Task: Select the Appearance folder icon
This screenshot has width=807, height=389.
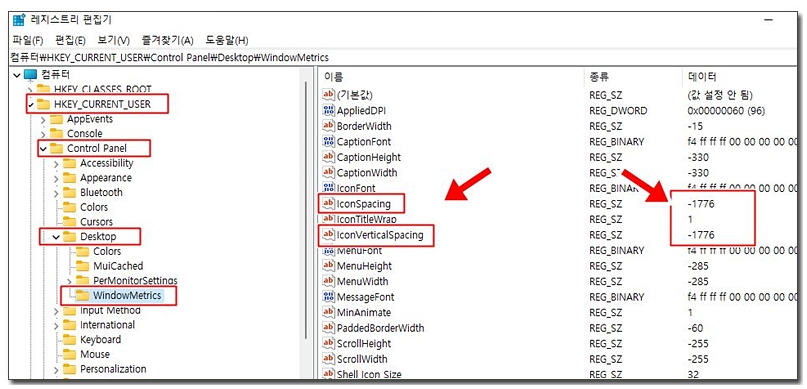Action: click(69, 178)
